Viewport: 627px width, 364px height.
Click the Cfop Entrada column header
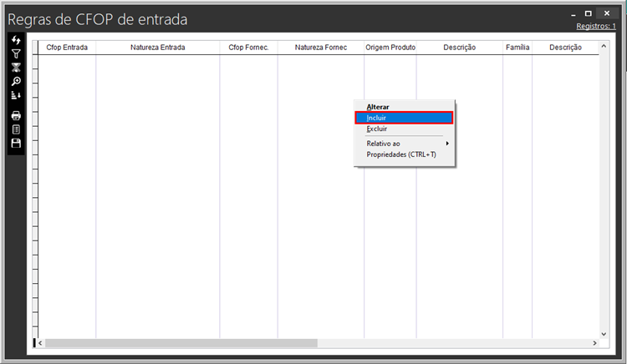(67, 48)
